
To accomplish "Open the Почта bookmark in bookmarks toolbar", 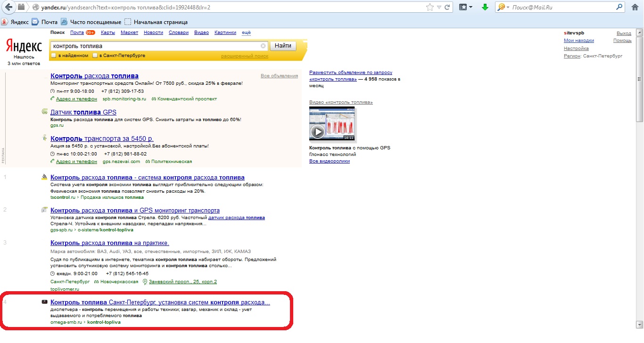I will (x=45, y=22).
